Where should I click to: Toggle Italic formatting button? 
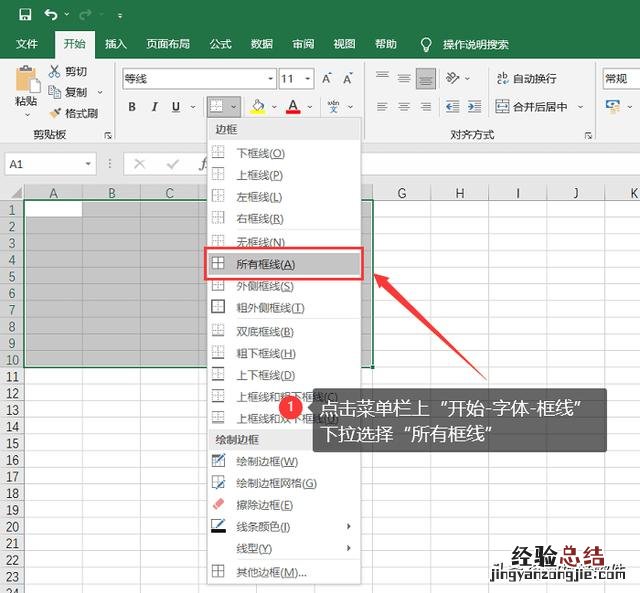point(154,107)
